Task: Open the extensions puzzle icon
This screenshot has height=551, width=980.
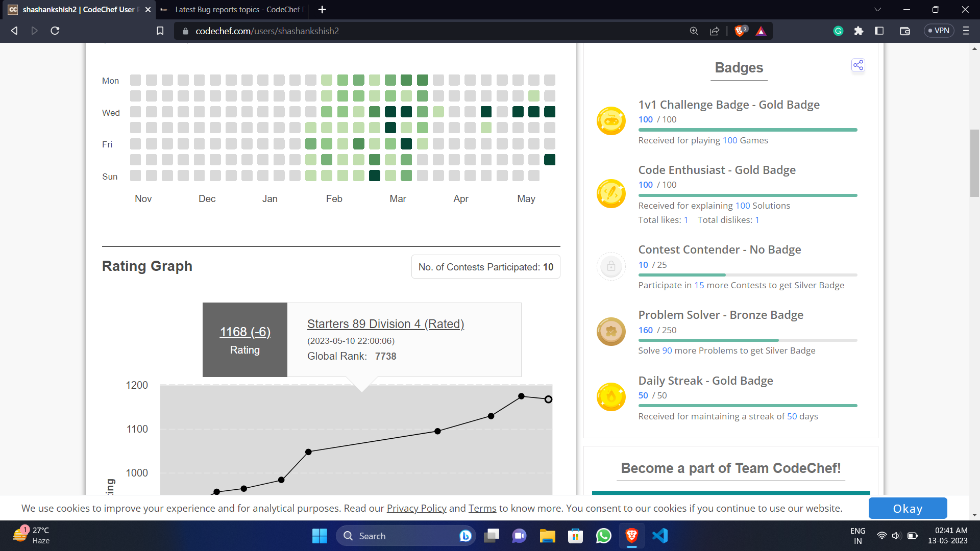Action: point(859,31)
